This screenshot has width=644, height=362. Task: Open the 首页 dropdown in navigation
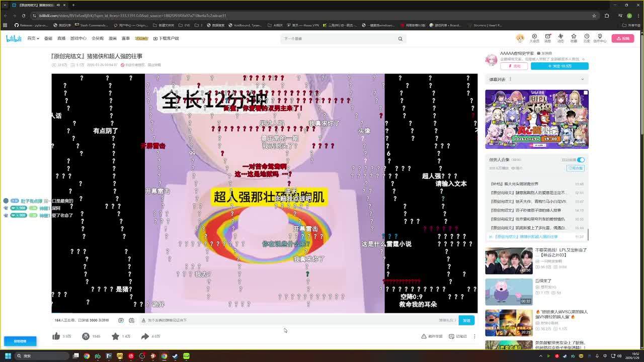[x=33, y=38]
